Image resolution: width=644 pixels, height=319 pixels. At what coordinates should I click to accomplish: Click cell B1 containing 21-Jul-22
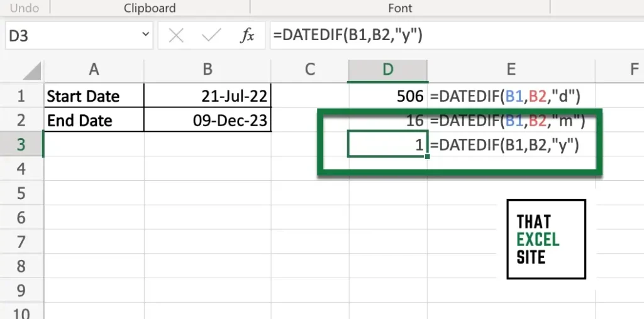(208, 96)
